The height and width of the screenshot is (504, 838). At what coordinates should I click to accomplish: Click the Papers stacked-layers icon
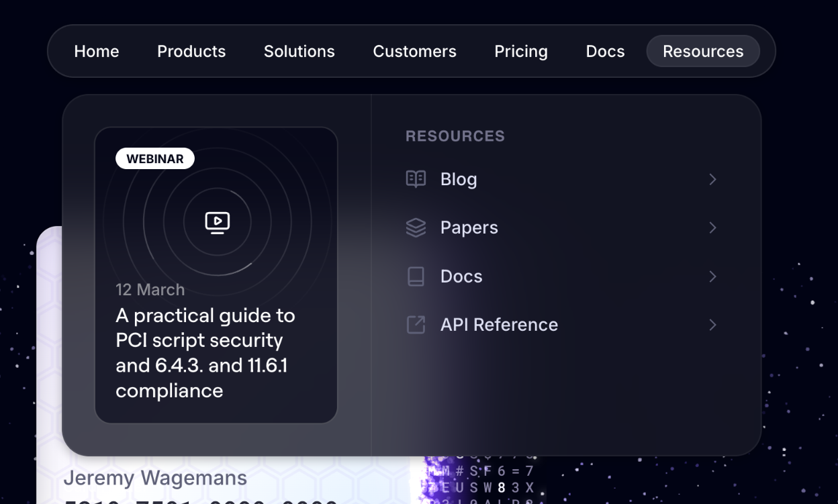tap(416, 228)
